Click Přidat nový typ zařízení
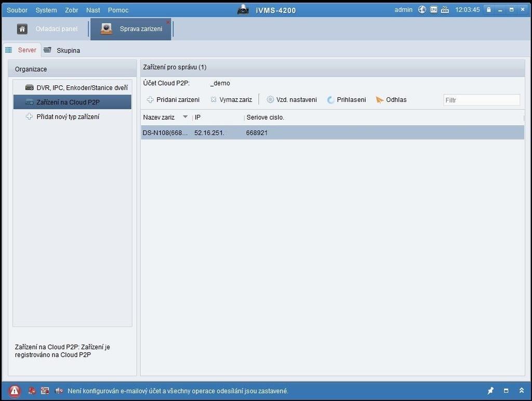 click(x=68, y=117)
